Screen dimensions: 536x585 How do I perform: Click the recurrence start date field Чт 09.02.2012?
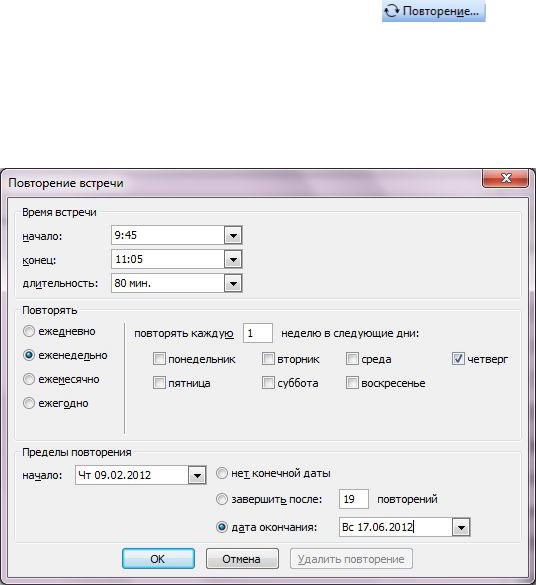pyautogui.click(x=132, y=475)
